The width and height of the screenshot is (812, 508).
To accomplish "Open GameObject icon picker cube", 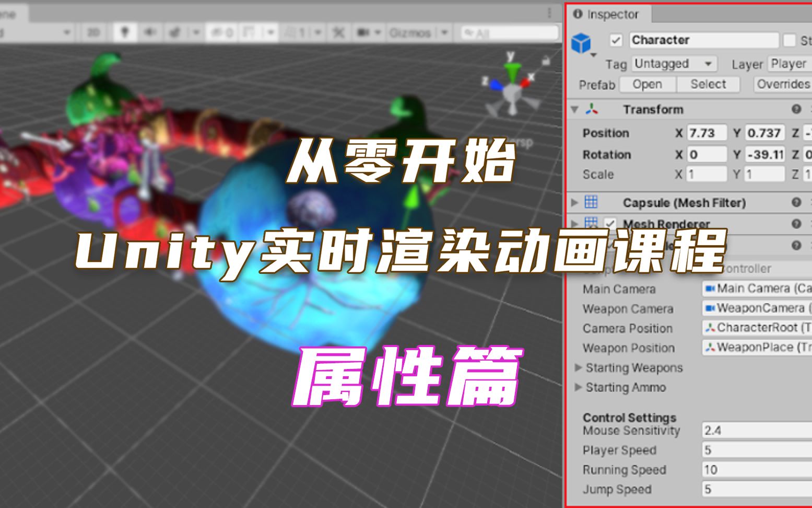I will pos(582,43).
